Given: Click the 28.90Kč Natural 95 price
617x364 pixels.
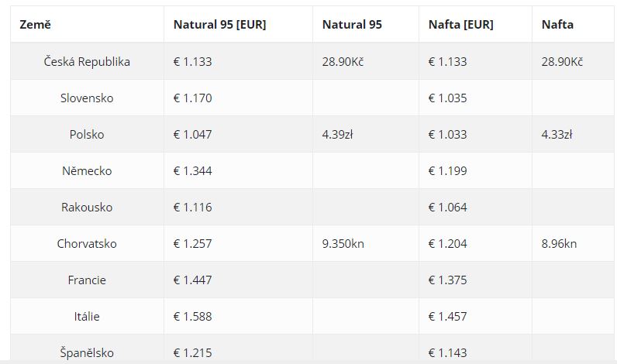Looking at the screenshot, I should pyautogui.click(x=343, y=62).
